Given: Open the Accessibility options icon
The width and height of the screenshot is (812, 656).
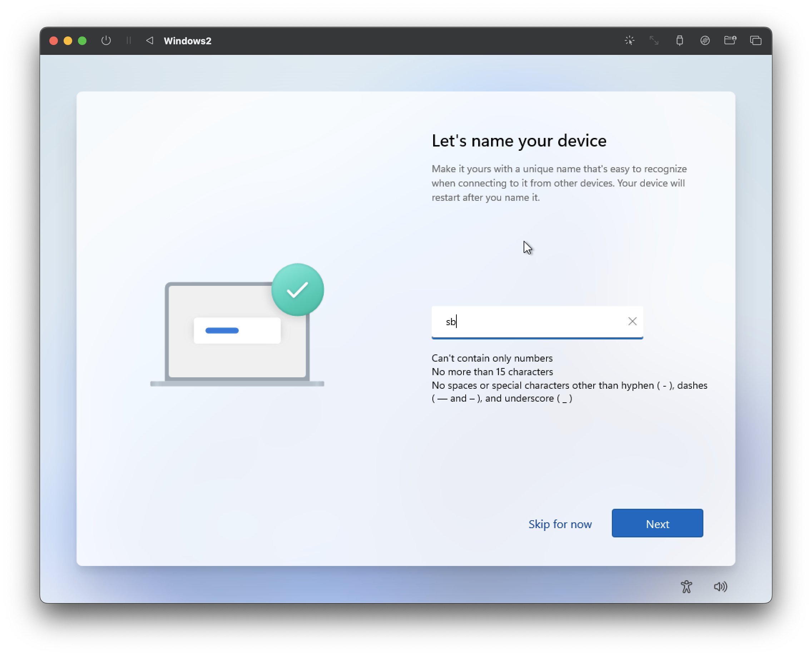Looking at the screenshot, I should (686, 586).
